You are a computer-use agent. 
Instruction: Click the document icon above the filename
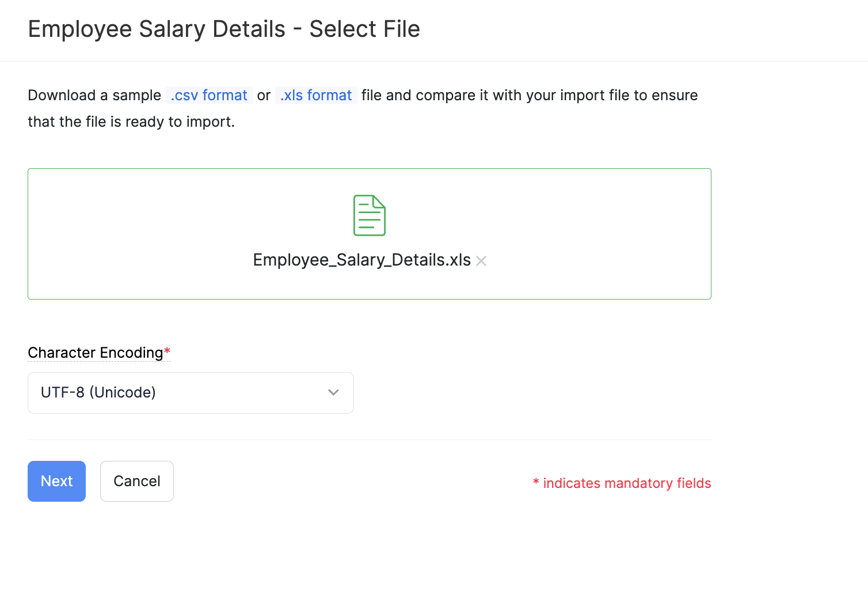(x=369, y=215)
